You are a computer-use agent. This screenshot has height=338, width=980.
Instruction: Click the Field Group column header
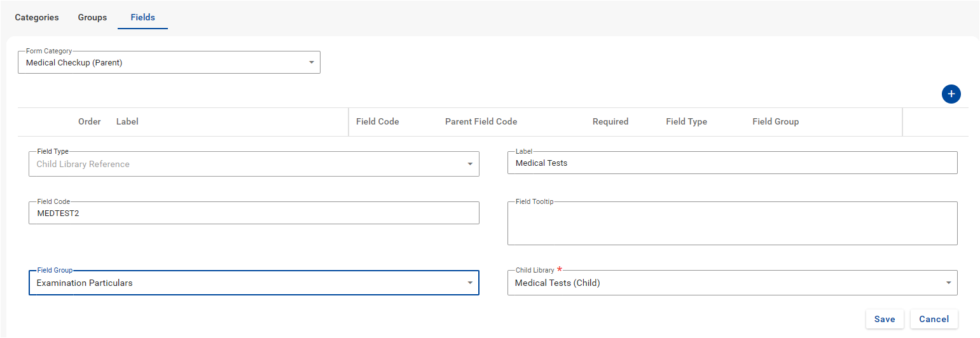coord(775,121)
